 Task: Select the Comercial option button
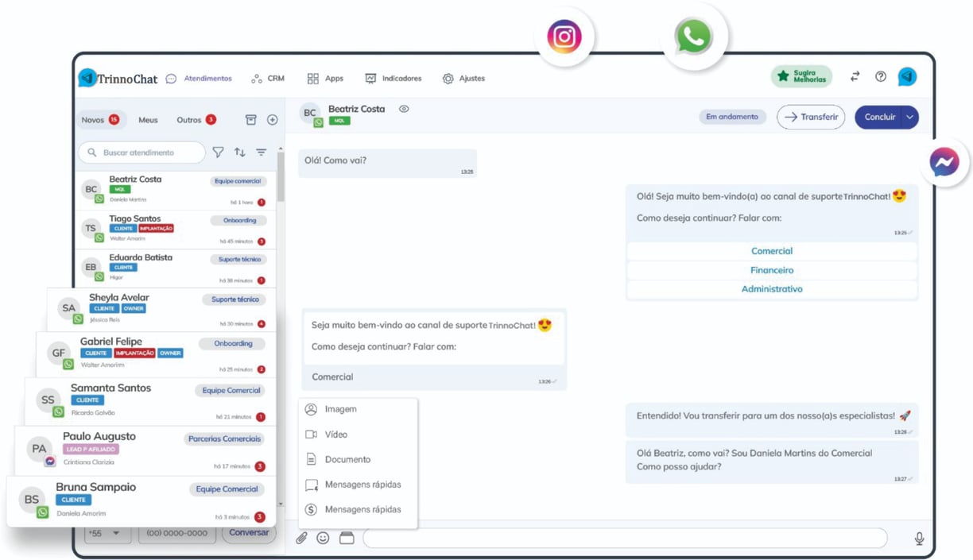click(772, 251)
